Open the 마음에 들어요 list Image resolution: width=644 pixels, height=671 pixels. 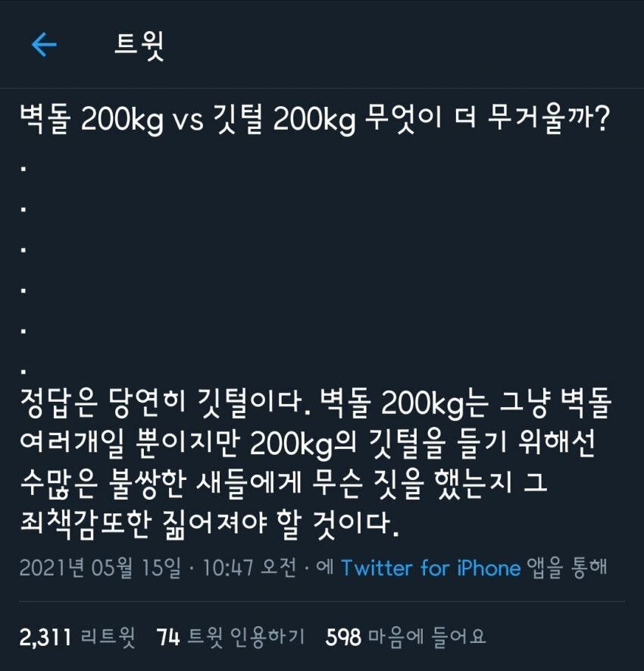point(427,637)
